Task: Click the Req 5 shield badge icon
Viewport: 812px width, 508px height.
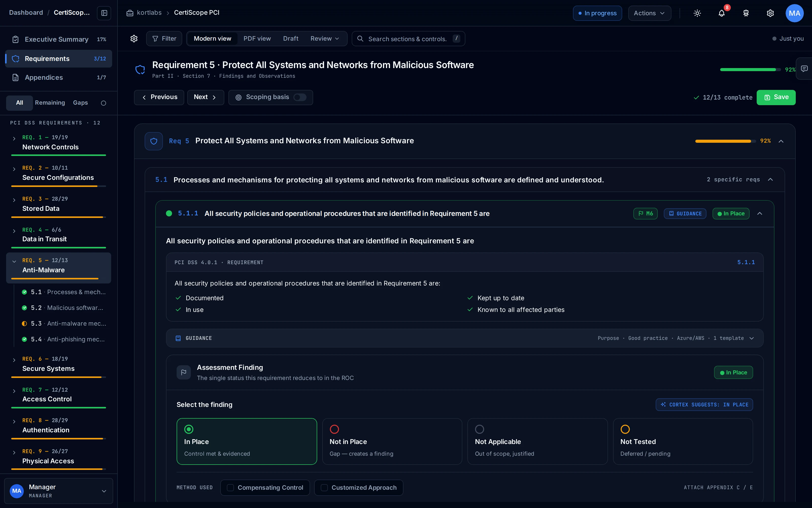Action: [x=154, y=141]
